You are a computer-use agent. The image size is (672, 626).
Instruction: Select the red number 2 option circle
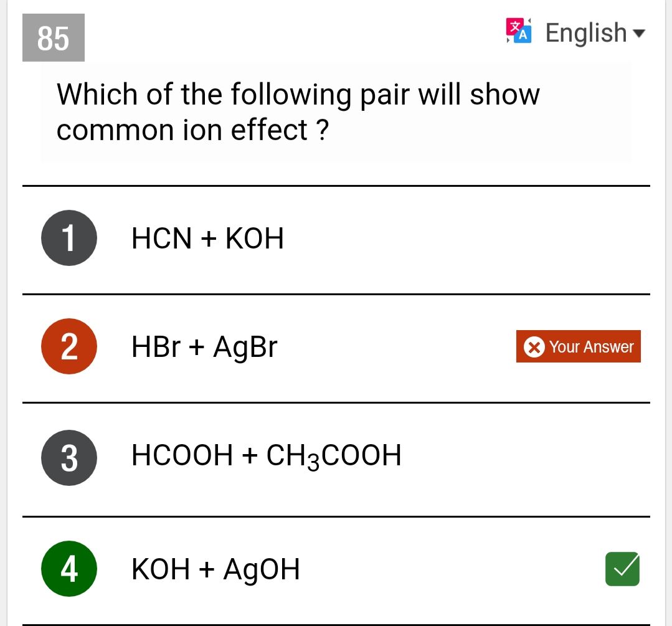click(x=69, y=346)
